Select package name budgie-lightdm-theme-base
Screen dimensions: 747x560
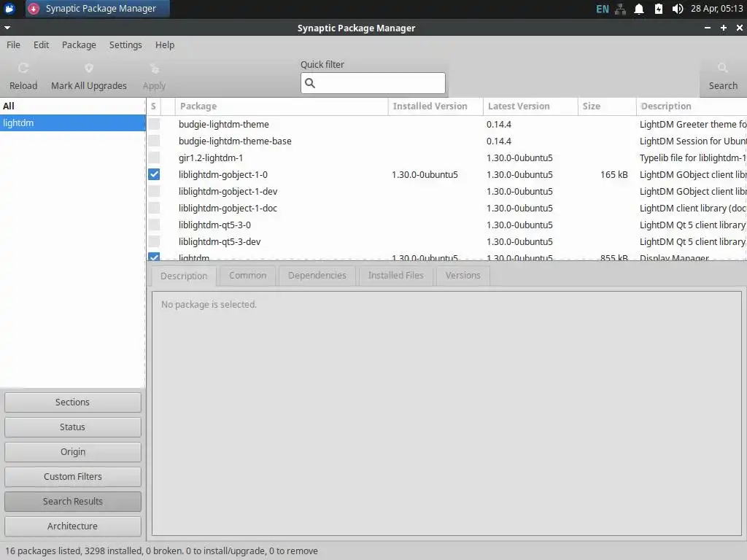point(235,141)
